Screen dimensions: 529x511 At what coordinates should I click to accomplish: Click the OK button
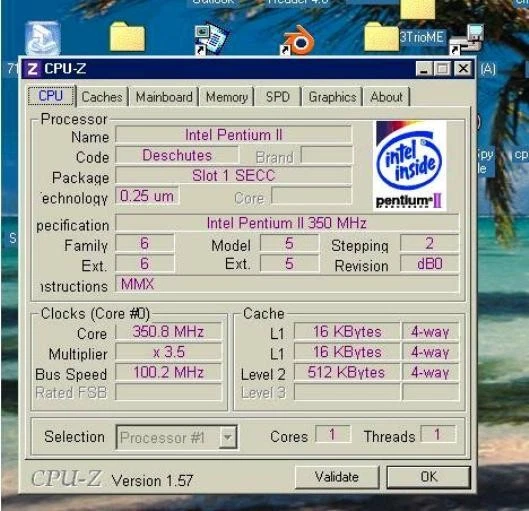pyautogui.click(x=428, y=477)
